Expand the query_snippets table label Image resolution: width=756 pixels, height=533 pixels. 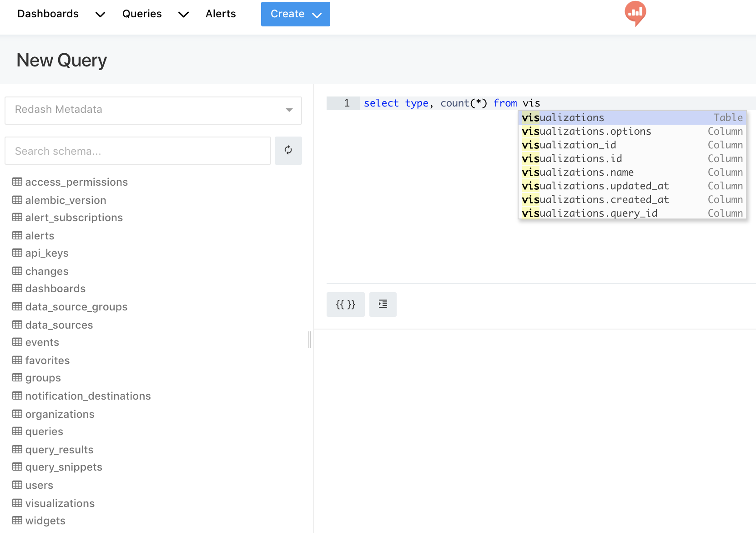(x=64, y=467)
